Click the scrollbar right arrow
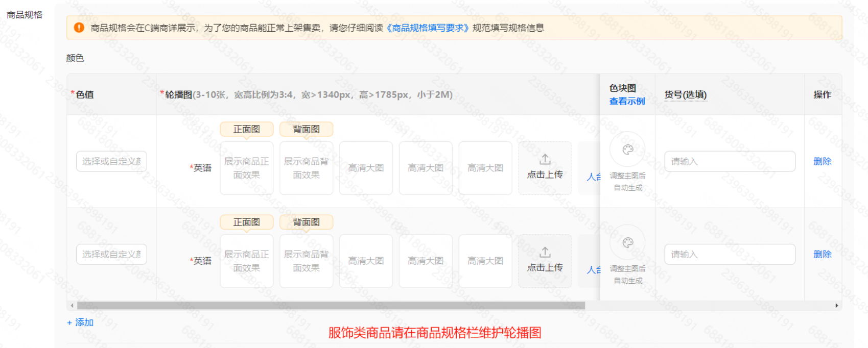868x348 pixels. 836,305
